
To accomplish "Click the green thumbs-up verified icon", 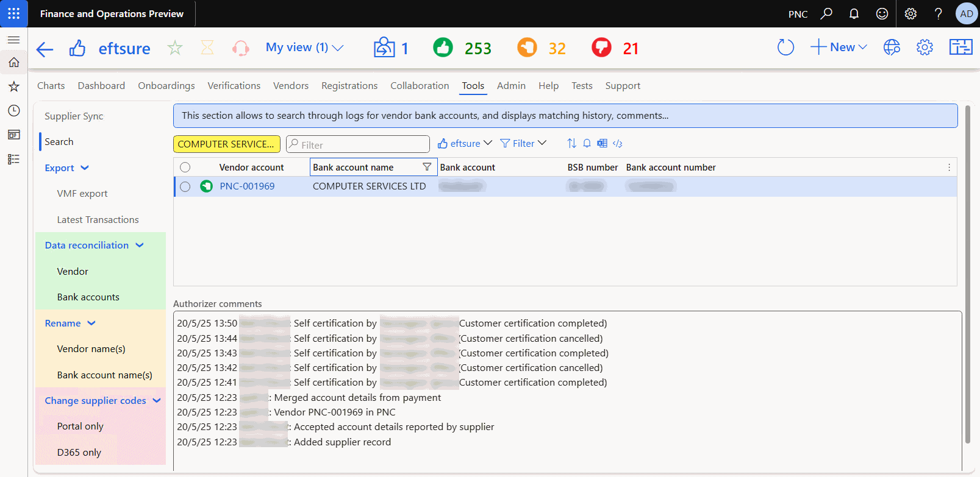I will (443, 48).
